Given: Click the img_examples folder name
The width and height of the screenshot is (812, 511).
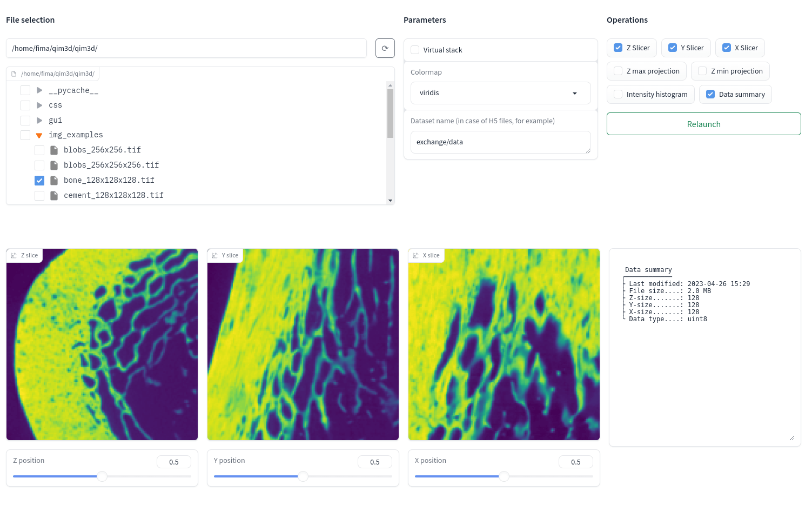Looking at the screenshot, I should (x=76, y=135).
